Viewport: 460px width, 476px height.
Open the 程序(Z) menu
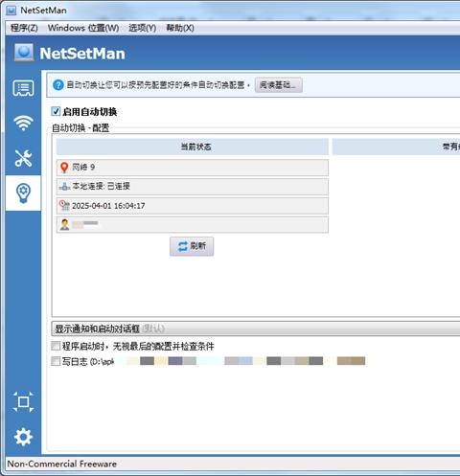(24, 28)
